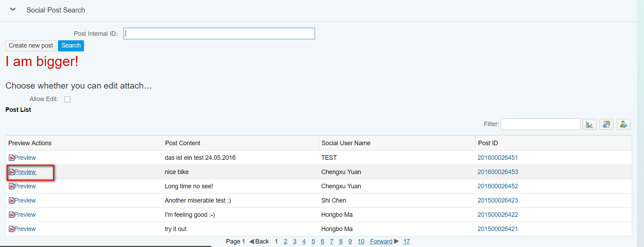Click the Social Post Search title
644x247 pixels.
56,10
